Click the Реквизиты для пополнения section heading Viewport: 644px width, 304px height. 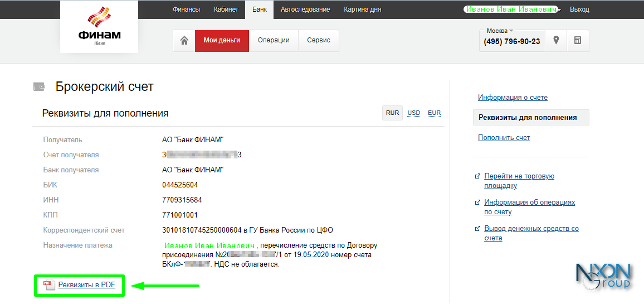(105, 113)
